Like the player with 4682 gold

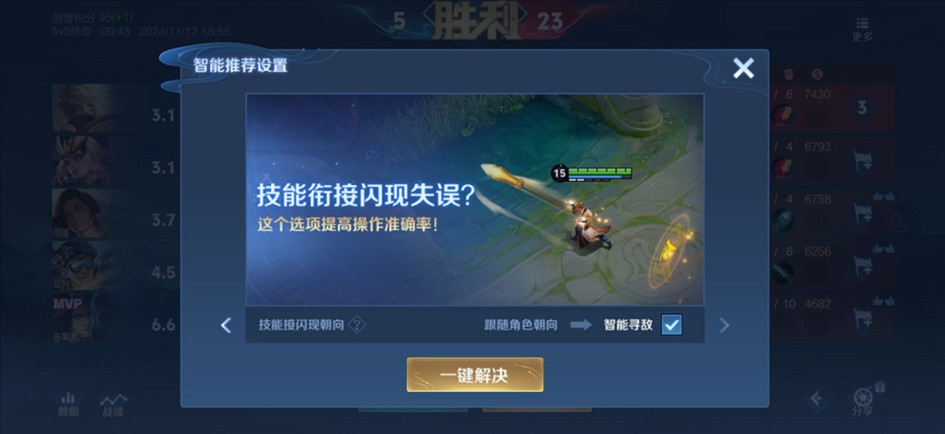tap(884, 300)
